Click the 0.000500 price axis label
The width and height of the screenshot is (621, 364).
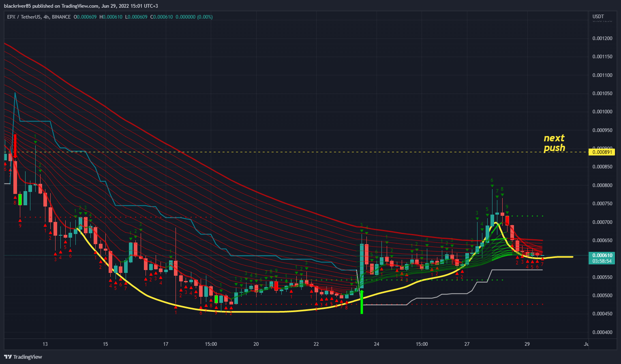click(x=602, y=296)
